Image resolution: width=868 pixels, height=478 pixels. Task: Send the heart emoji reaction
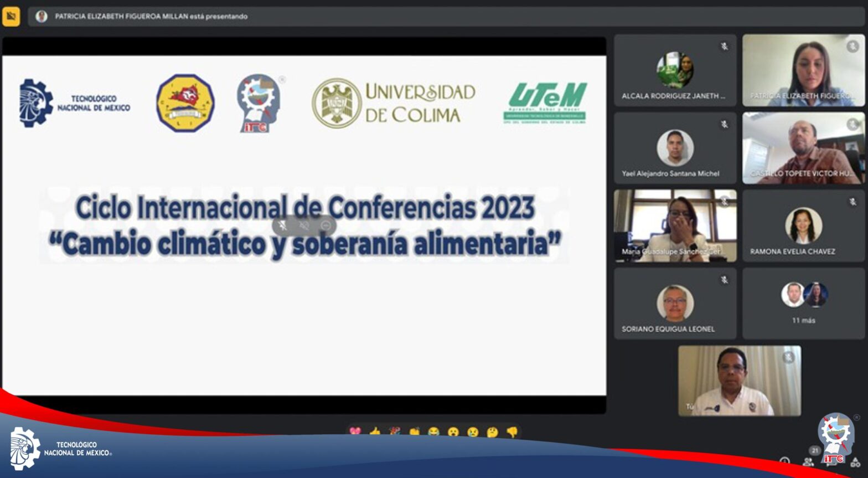point(355,431)
